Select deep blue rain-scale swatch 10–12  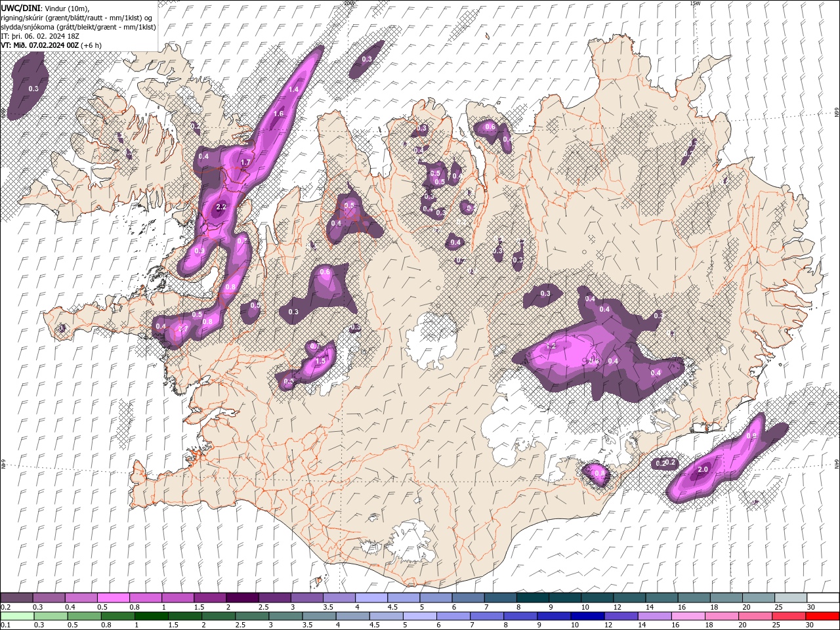click(x=587, y=616)
